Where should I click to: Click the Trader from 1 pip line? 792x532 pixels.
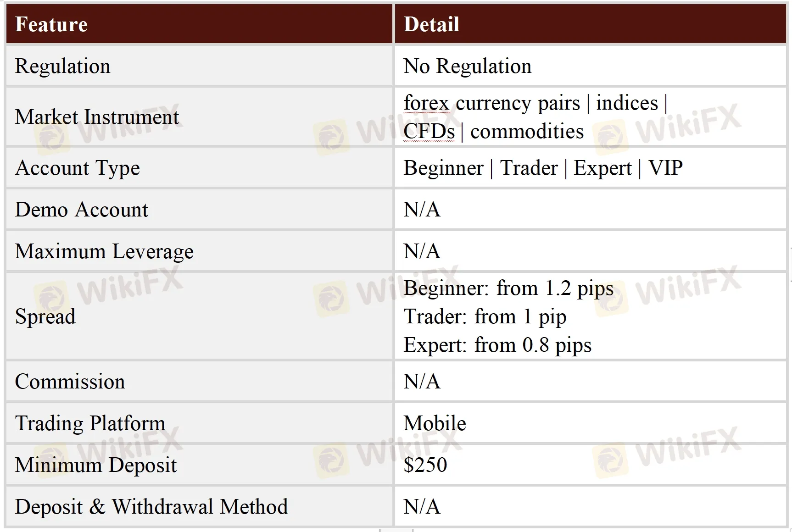[485, 316]
